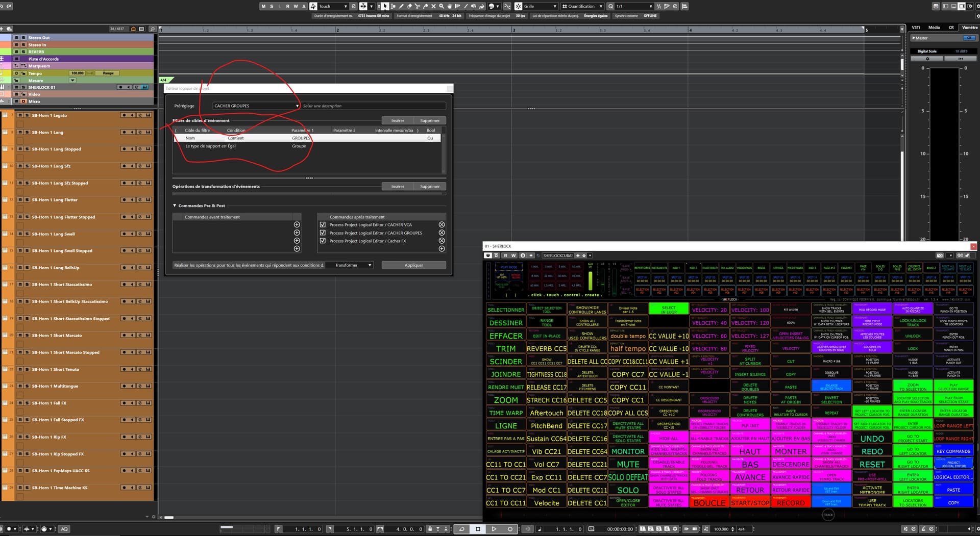The width and height of the screenshot is (980, 536).
Task: Activate the Zoom magnifier tool
Action: 442,6
